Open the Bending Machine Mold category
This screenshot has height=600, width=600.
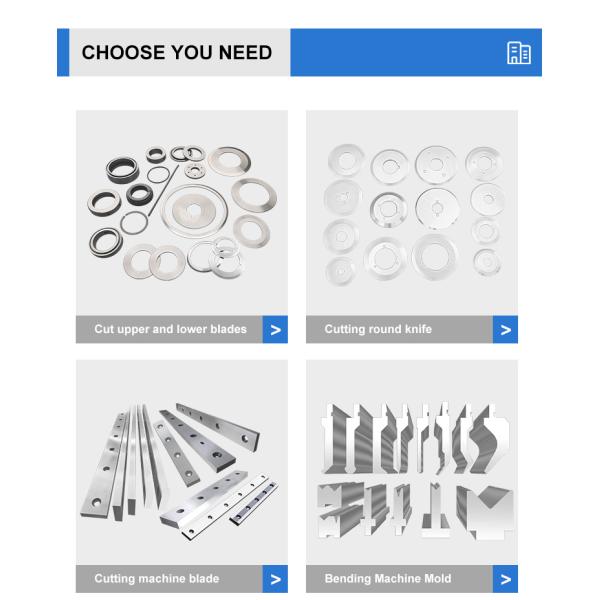(388, 579)
